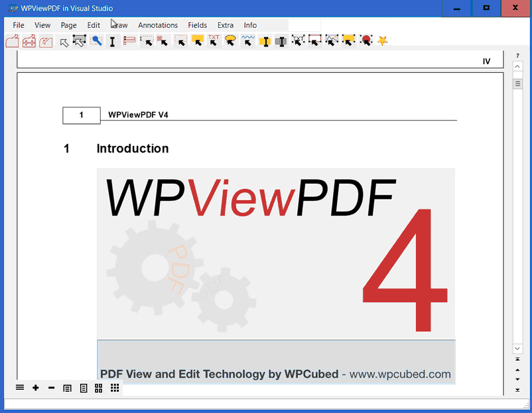Go to next page small down arrow
The height and width of the screenshot is (413, 532).
(x=517, y=379)
